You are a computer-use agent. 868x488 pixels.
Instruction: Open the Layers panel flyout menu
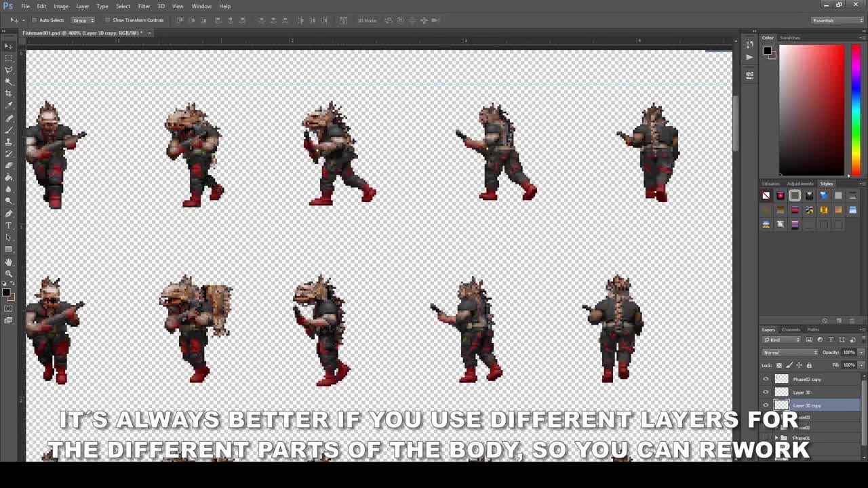click(x=861, y=329)
